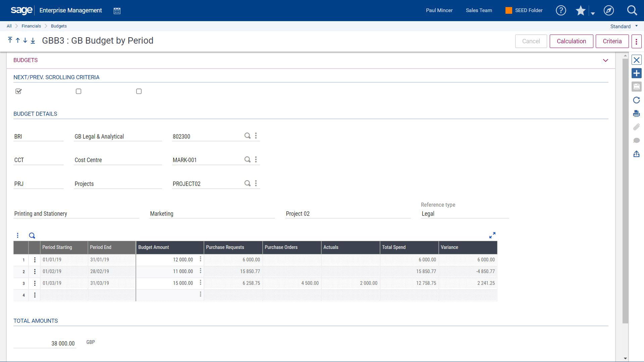Screen dimensions: 644x362
Task: Go to Budgets breadcrumb
Action: pyautogui.click(x=59, y=26)
